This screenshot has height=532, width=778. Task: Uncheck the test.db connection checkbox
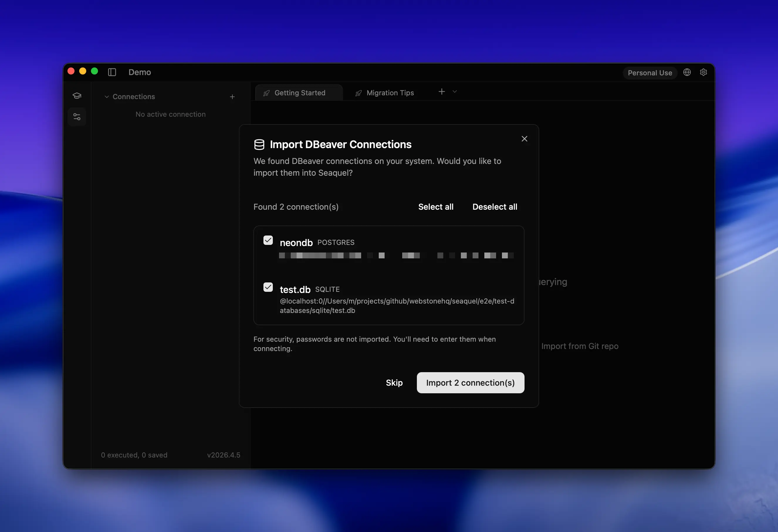click(x=268, y=287)
